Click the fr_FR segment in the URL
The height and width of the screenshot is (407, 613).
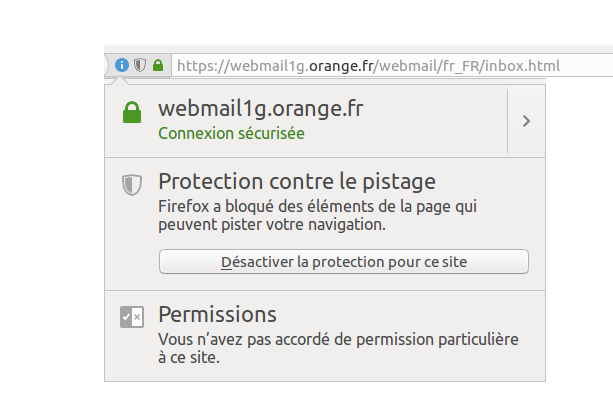point(459,66)
